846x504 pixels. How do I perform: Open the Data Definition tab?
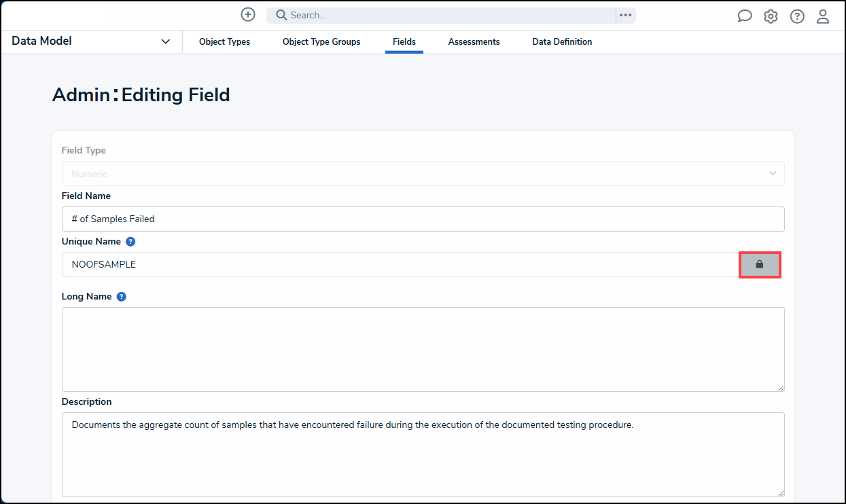562,41
